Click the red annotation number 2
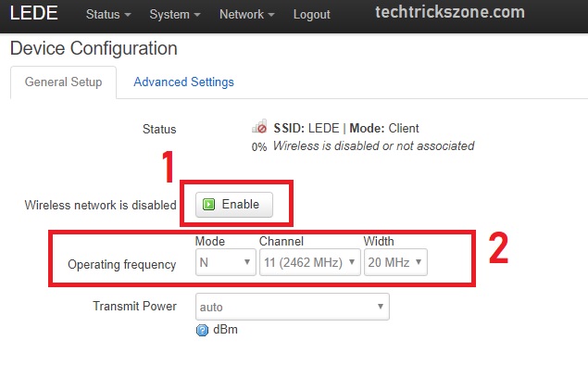This screenshot has width=588, height=378. click(498, 248)
